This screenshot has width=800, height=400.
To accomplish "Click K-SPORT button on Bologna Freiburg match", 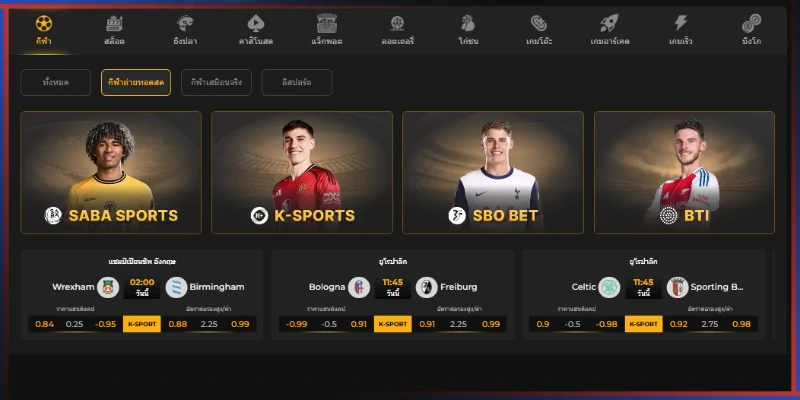I will [x=393, y=324].
